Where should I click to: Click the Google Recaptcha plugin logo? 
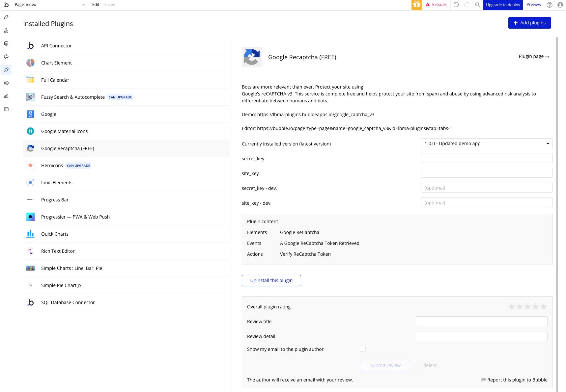(x=252, y=57)
